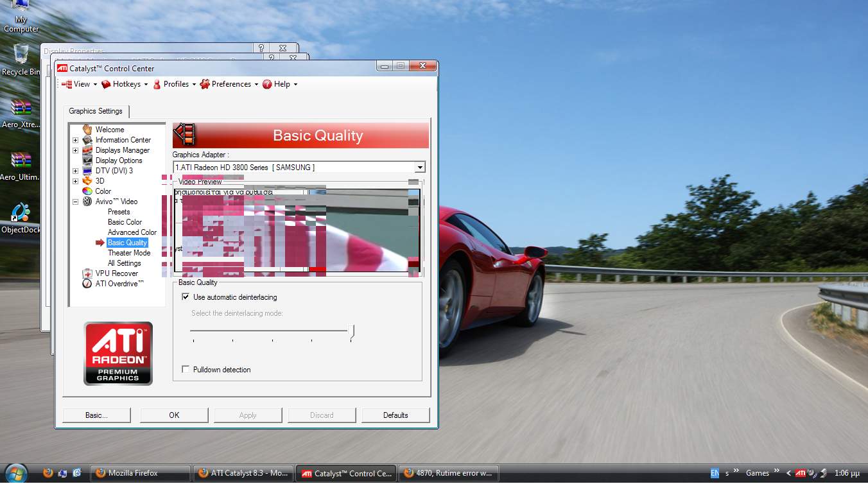Select the Graphics Settings tab
The height and width of the screenshot is (484, 868).
[96, 111]
